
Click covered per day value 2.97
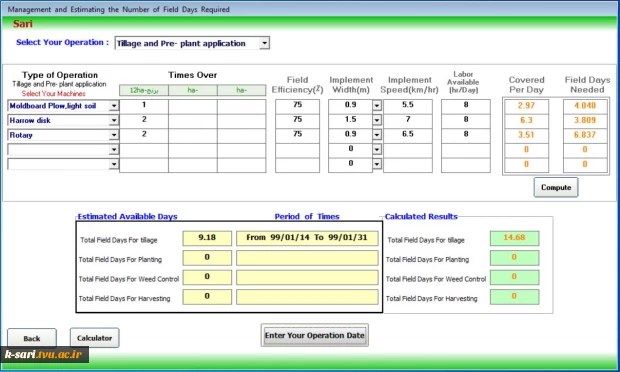click(x=526, y=106)
